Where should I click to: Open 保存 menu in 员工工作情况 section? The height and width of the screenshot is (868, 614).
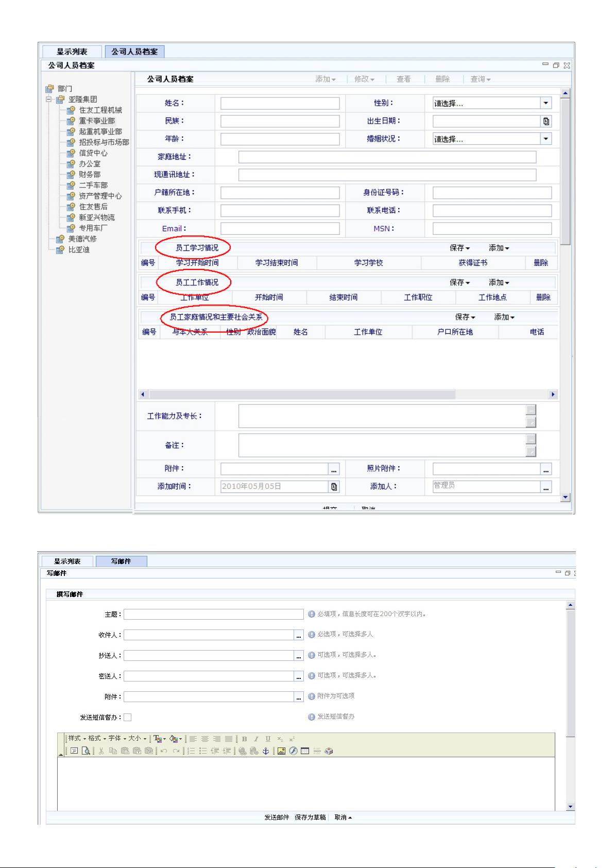(x=460, y=282)
